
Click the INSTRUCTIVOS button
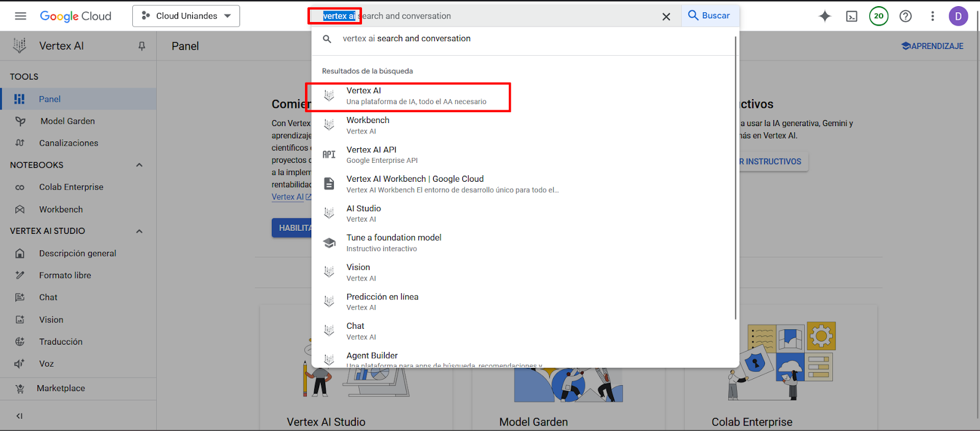coord(774,162)
